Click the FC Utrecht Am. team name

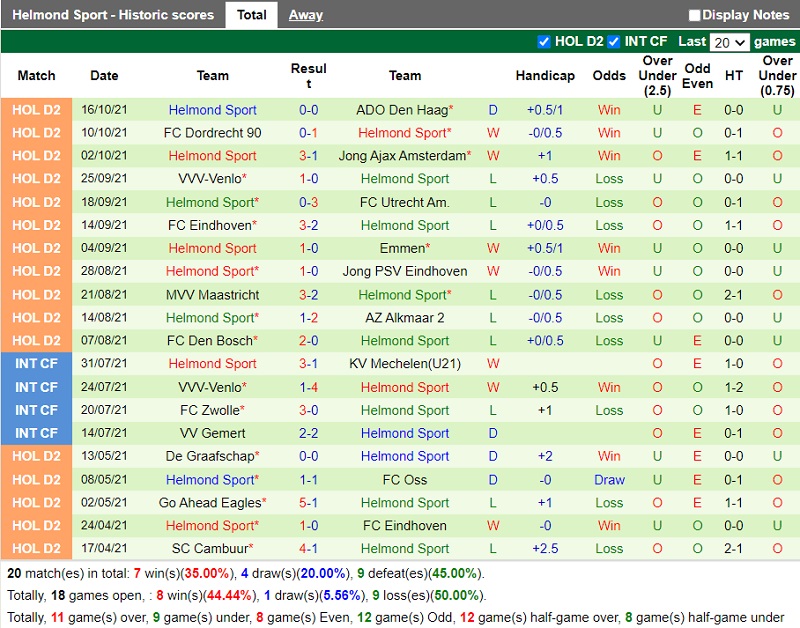[404, 202]
